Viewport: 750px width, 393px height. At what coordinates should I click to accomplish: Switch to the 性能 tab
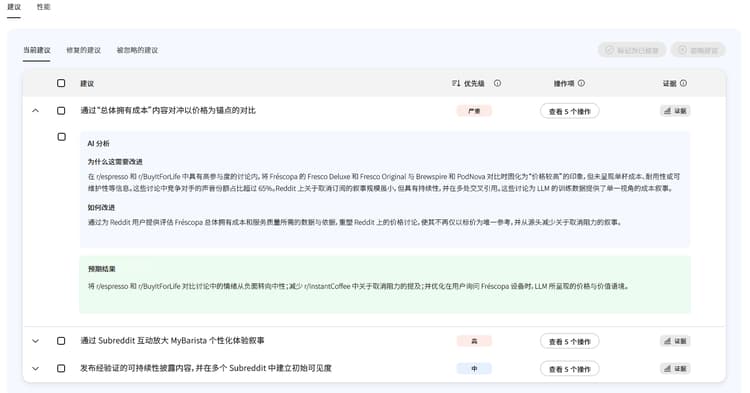click(44, 7)
